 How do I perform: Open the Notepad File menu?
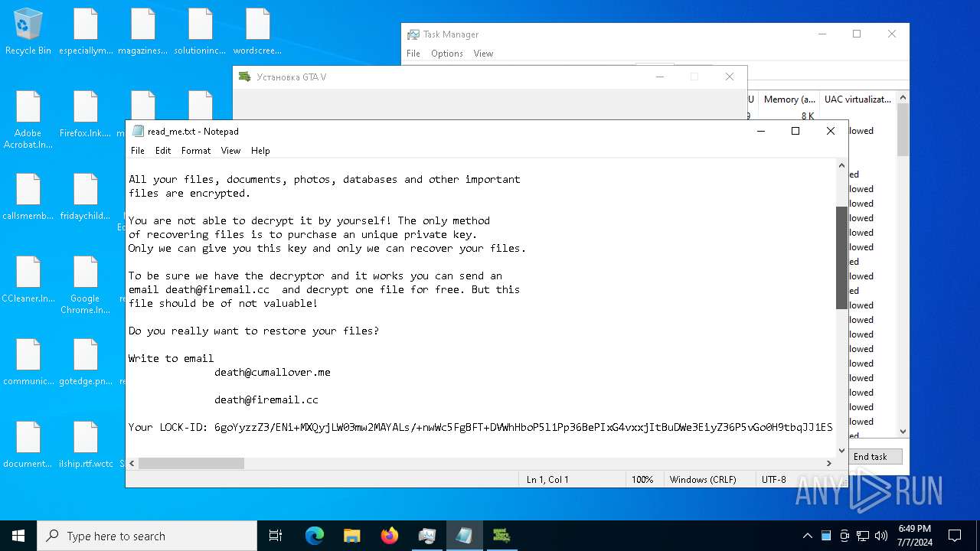click(x=138, y=151)
